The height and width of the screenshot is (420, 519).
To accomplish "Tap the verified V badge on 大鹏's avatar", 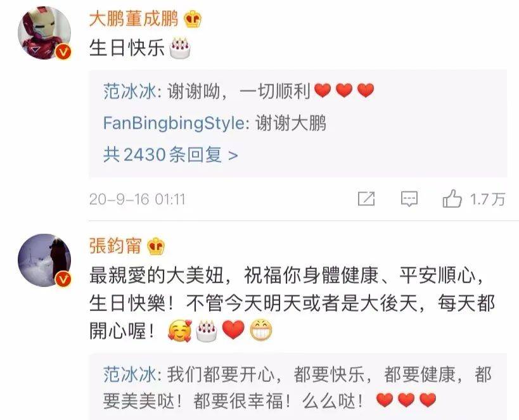I will (x=63, y=52).
